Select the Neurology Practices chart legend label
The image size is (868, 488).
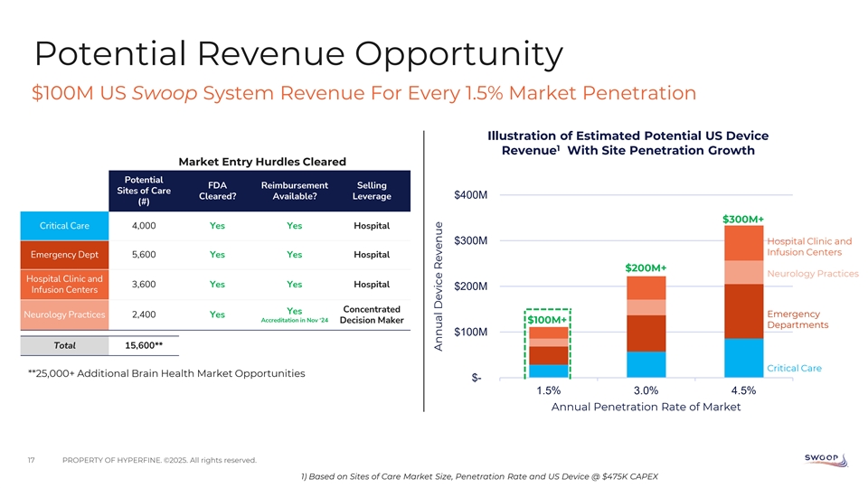pyautogui.click(x=812, y=273)
